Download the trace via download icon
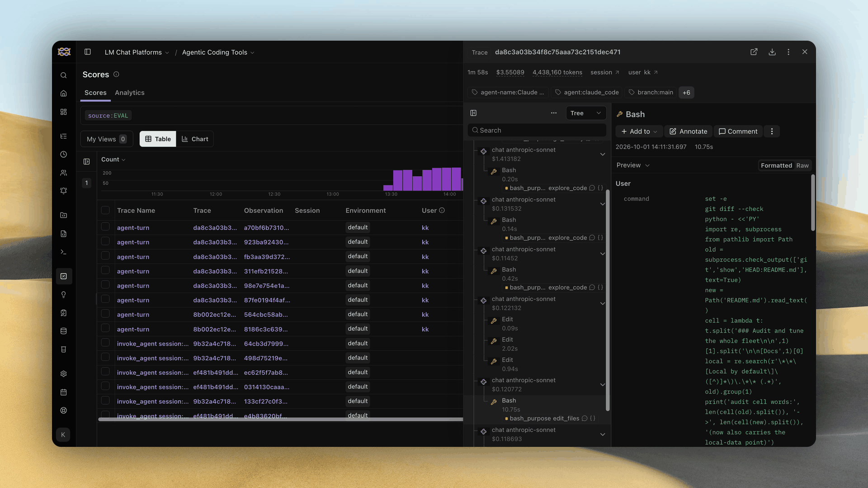Image resolution: width=868 pixels, height=488 pixels. click(772, 52)
